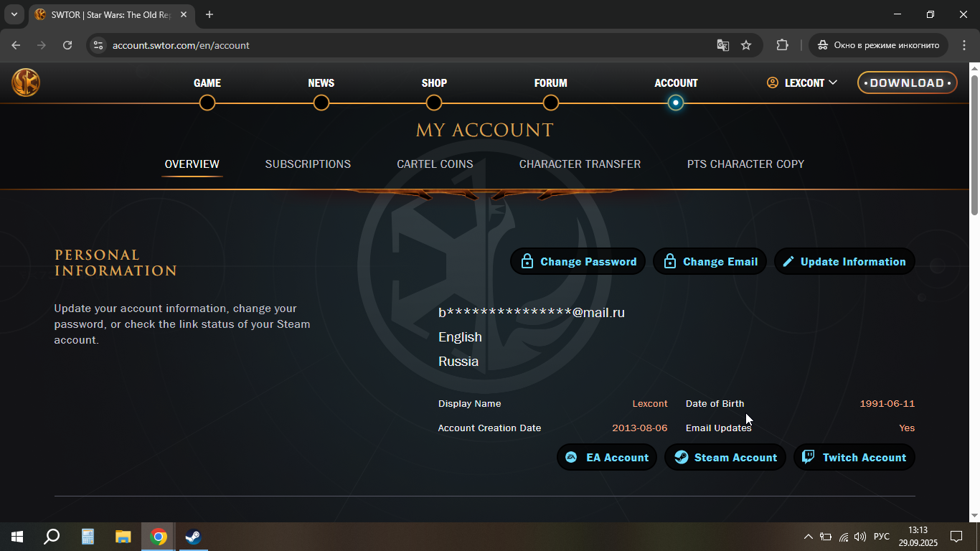Expand the LEXCONT user dropdown

pos(802,83)
